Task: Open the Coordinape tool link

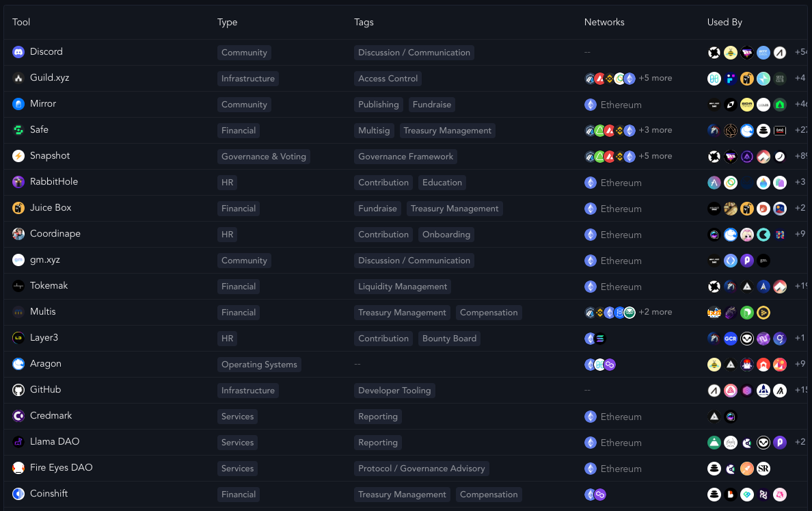Action: (x=55, y=234)
